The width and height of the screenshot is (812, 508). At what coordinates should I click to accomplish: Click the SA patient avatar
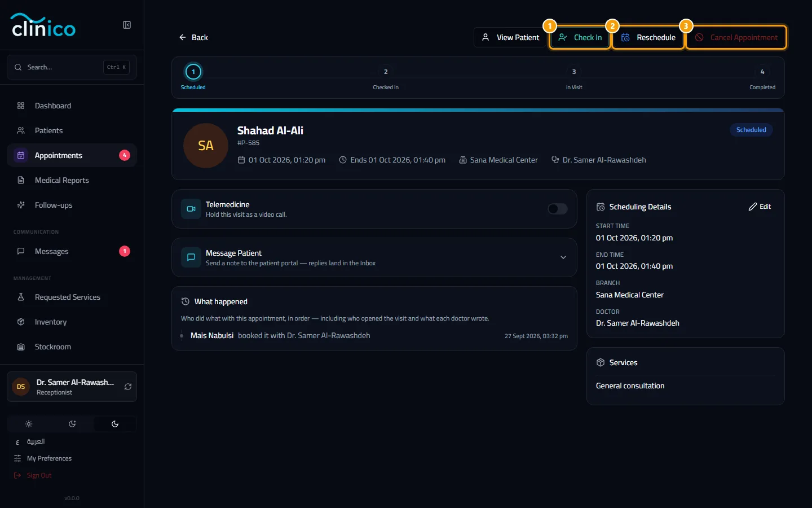coord(206,146)
